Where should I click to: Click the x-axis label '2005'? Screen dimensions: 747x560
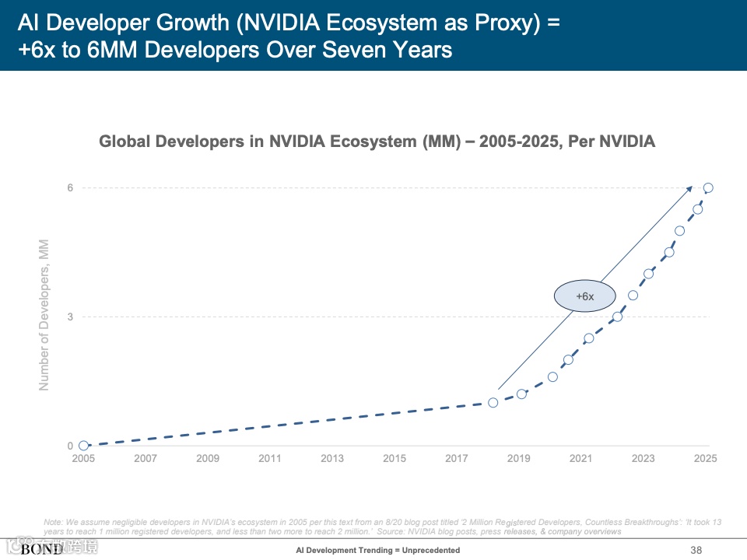coord(83,459)
